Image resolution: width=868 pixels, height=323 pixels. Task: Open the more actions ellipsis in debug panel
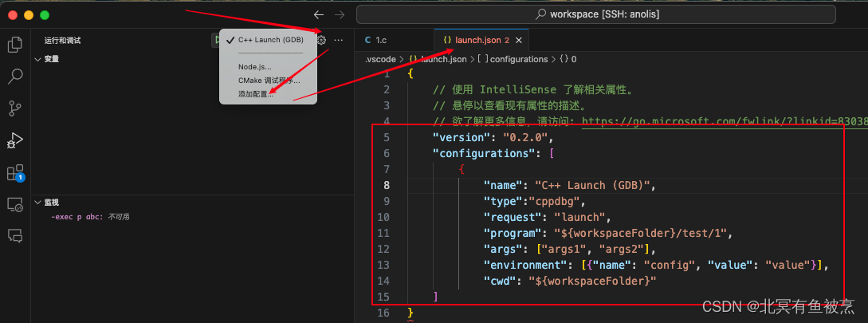coord(338,40)
